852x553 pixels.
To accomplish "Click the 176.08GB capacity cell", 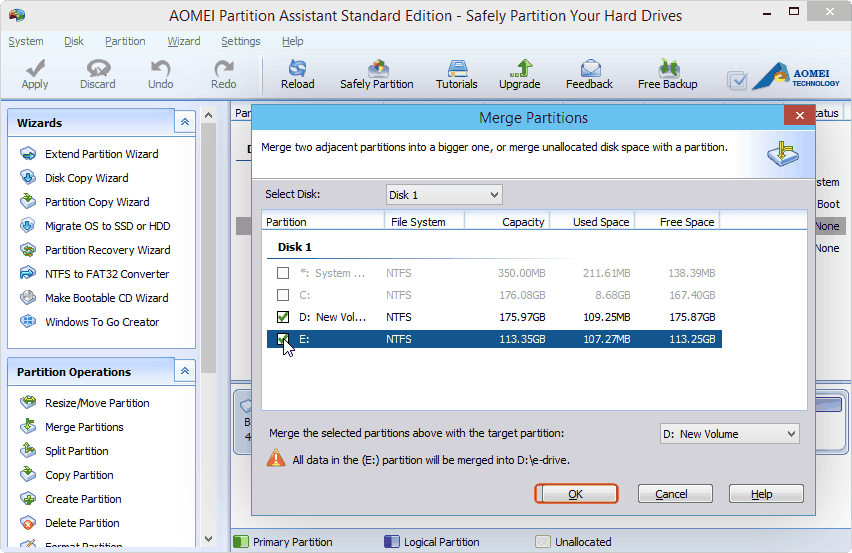I will (522, 295).
